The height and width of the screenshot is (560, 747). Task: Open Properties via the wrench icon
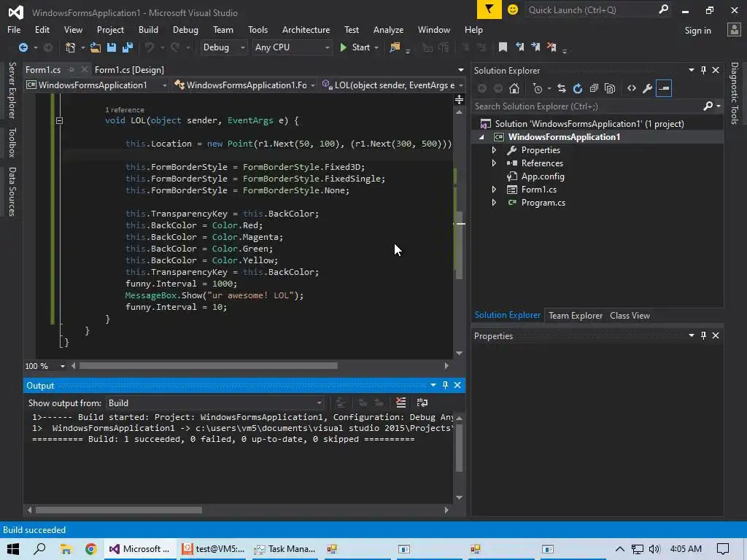648,88
